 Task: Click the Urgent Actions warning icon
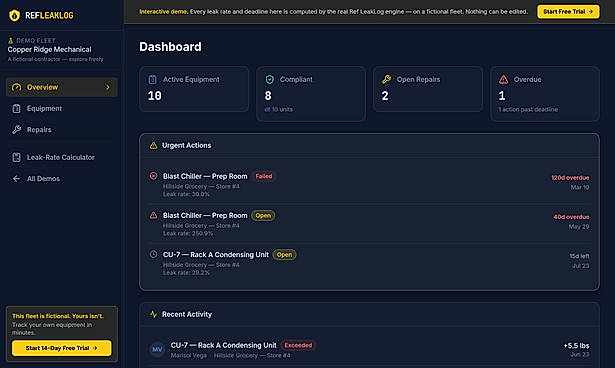click(153, 145)
